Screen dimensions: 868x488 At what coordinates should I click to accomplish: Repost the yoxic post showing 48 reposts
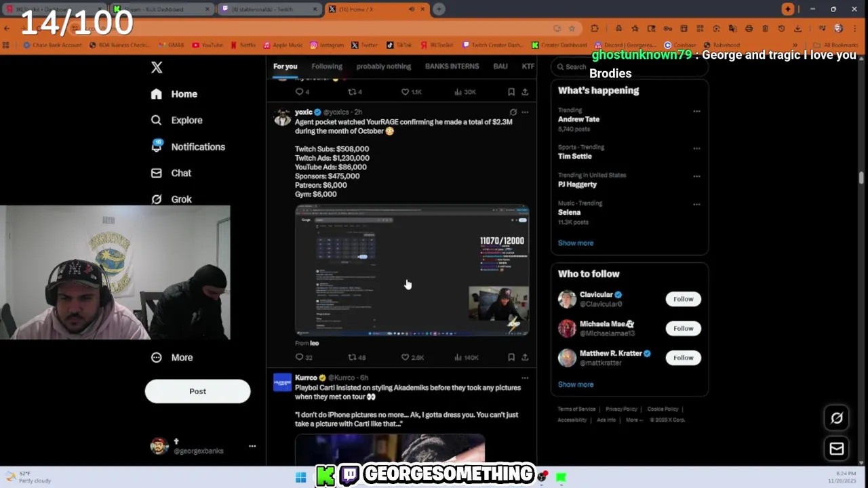tap(357, 357)
